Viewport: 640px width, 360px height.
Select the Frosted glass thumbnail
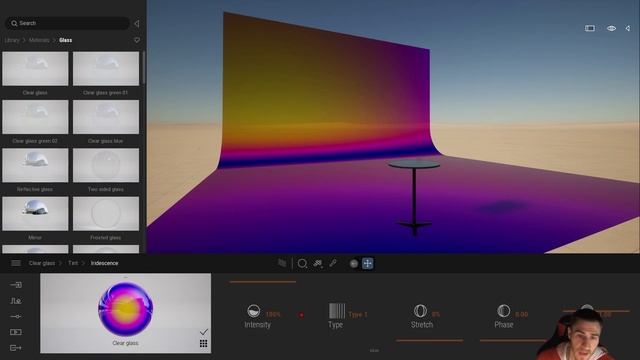click(106, 214)
